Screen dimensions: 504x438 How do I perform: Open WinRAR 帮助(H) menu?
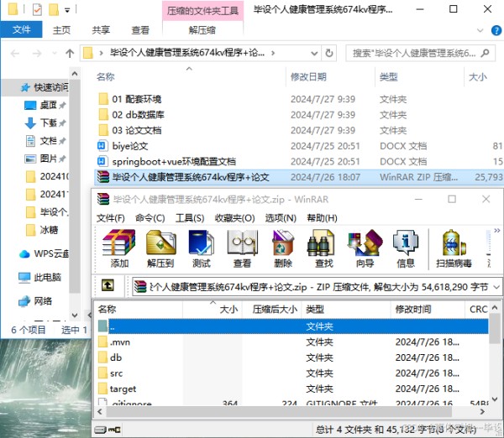pos(322,218)
